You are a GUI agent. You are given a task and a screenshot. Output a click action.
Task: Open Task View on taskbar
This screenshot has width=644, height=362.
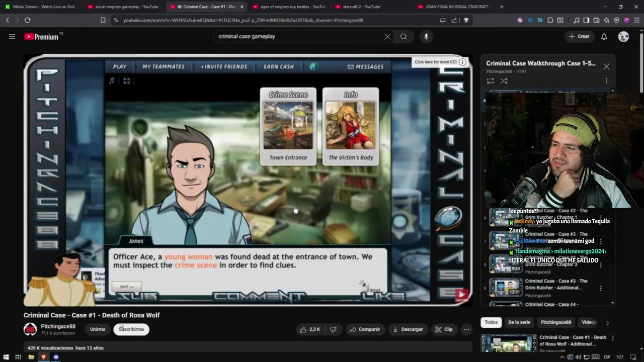click(18, 357)
